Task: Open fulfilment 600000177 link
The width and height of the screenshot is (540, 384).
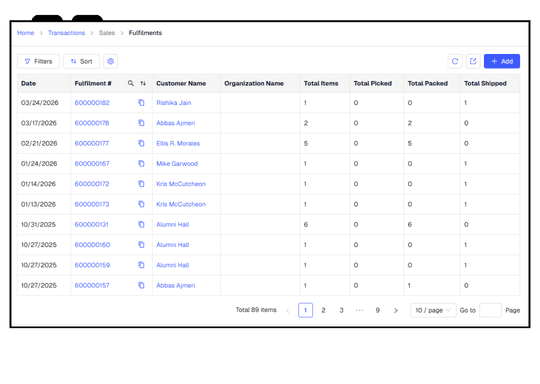Action: click(92, 143)
